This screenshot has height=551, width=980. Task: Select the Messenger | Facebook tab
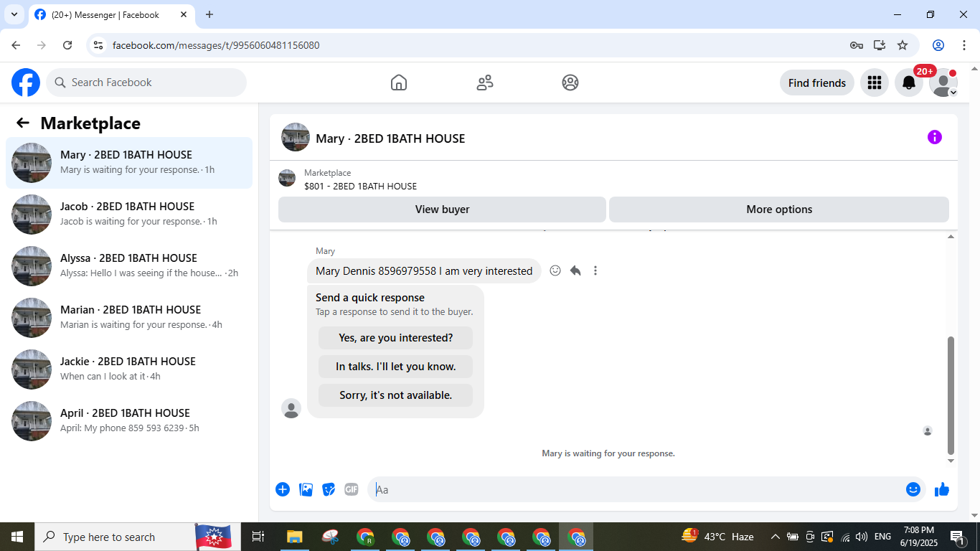click(111, 14)
